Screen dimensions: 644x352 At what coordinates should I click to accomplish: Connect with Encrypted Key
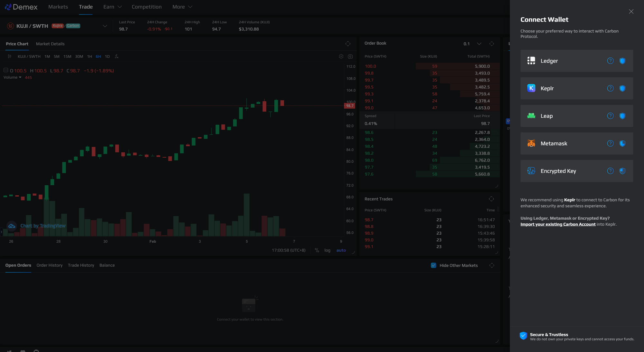(577, 171)
